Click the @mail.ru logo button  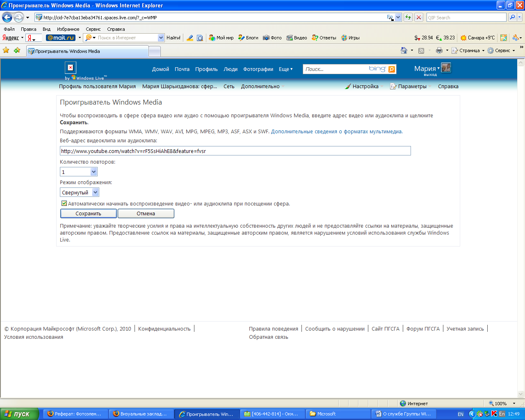(x=61, y=38)
